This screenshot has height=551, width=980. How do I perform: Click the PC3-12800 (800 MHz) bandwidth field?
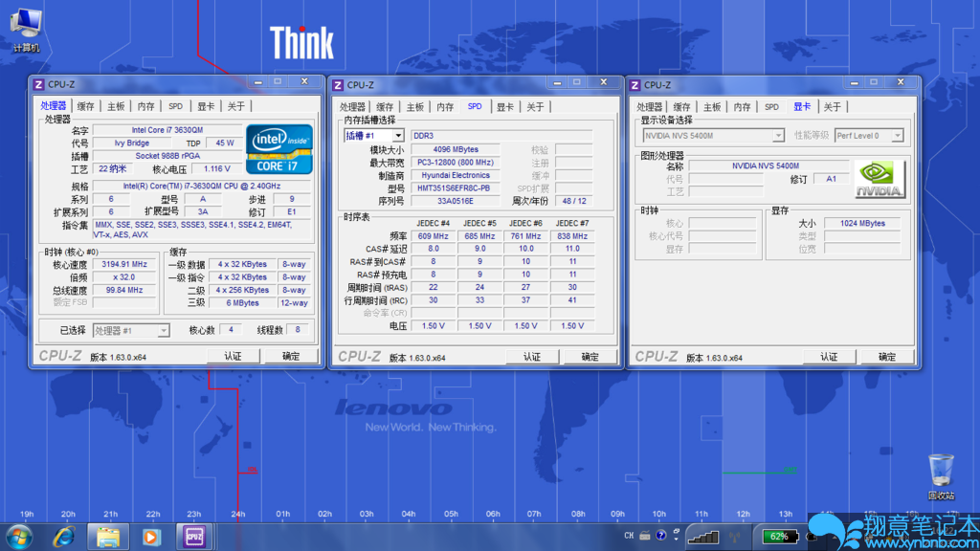(456, 163)
